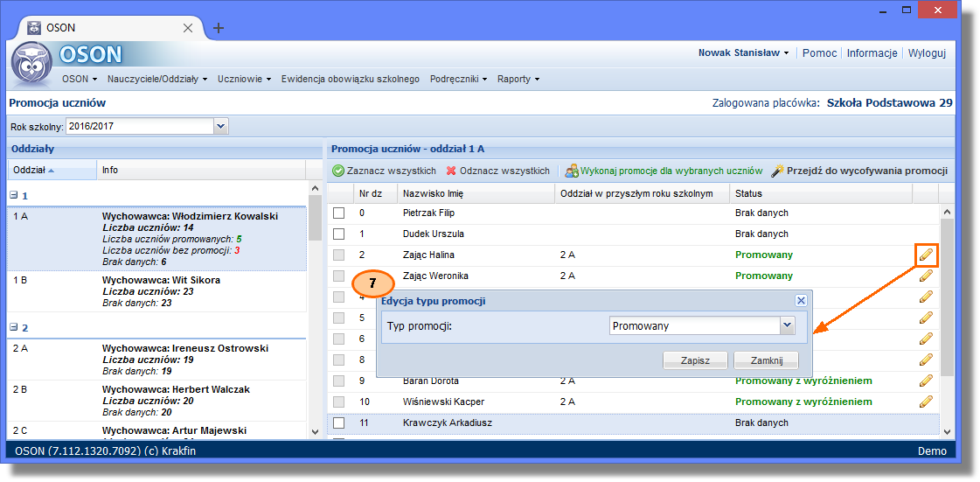The height and width of the screenshot is (482, 980).
Task: Click Odznacz wszystkich red X icon
Action: [451, 171]
